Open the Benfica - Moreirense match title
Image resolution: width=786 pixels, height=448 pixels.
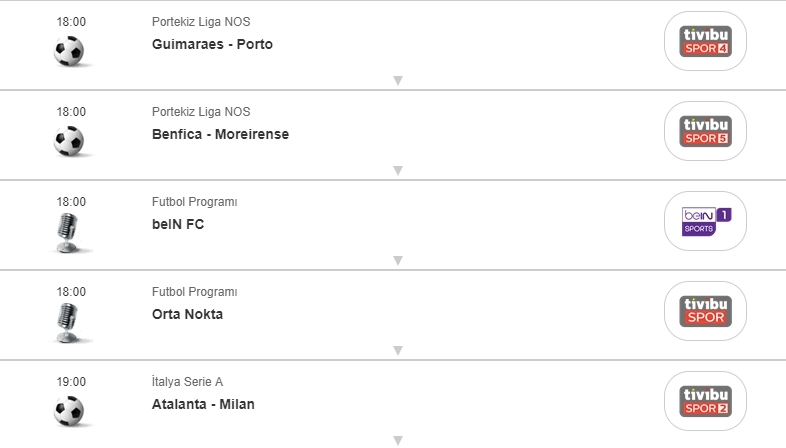tap(220, 134)
